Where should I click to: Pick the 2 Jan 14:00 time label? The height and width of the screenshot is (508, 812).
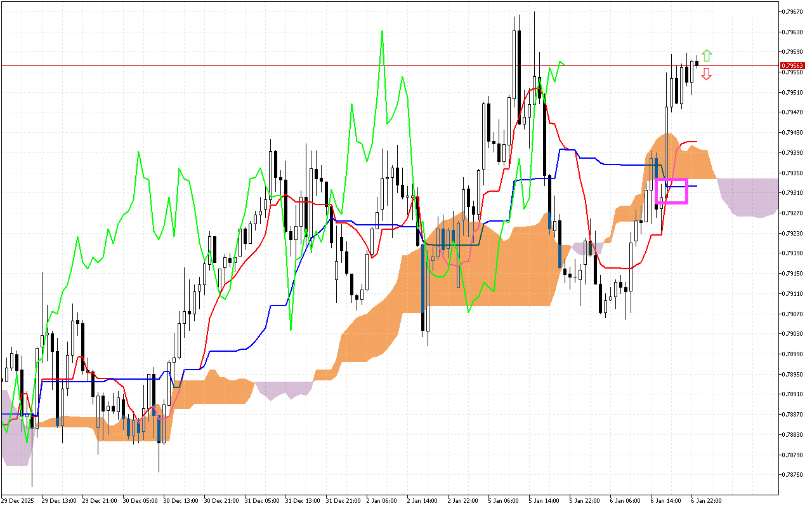tap(422, 501)
